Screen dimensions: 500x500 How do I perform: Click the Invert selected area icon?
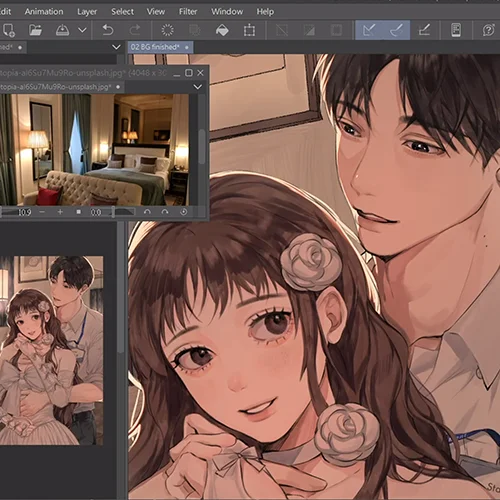(309, 30)
